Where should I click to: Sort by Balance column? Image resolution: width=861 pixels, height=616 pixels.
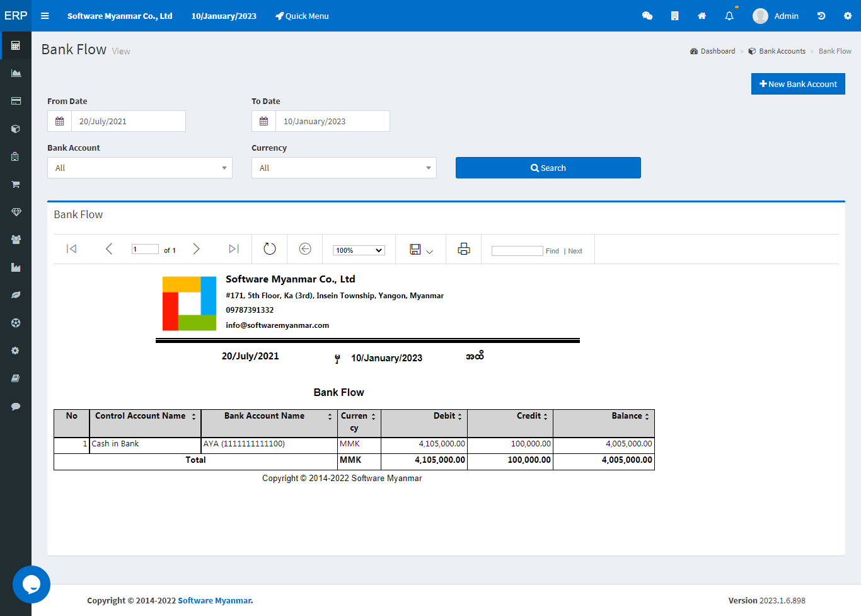[x=647, y=417]
